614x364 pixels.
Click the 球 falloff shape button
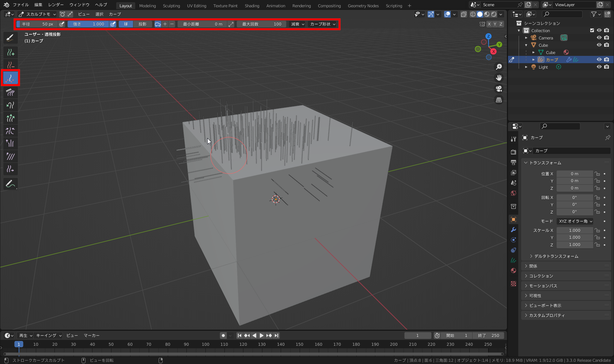pyautogui.click(x=126, y=24)
